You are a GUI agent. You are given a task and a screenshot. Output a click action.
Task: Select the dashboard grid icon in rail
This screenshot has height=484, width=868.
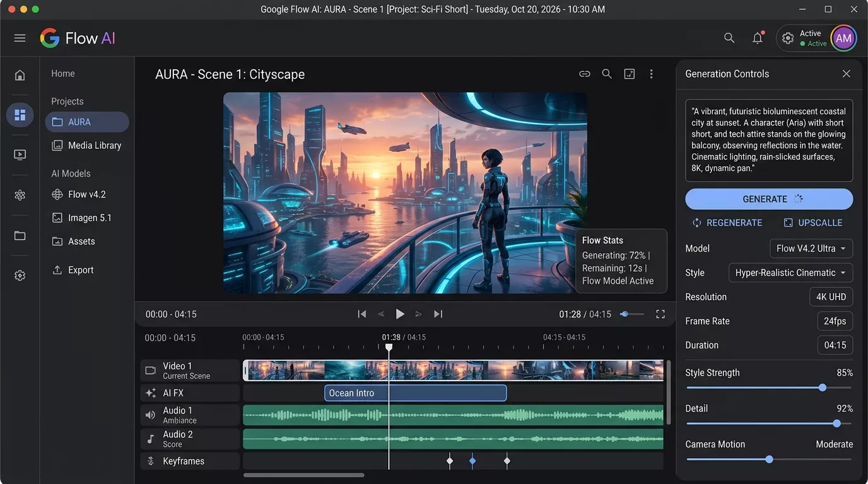tap(20, 115)
